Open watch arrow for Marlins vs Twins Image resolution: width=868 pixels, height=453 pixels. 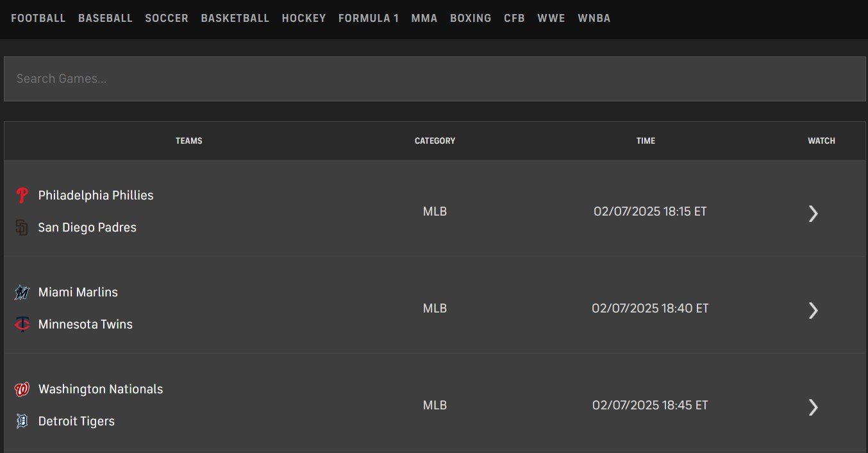click(x=814, y=310)
